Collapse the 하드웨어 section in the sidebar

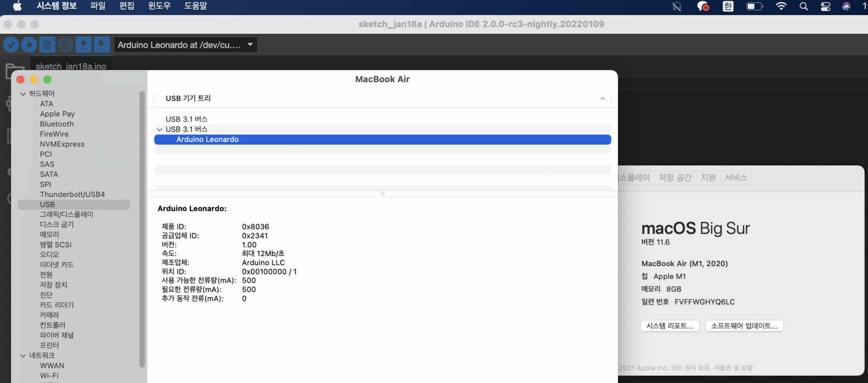[x=23, y=94]
